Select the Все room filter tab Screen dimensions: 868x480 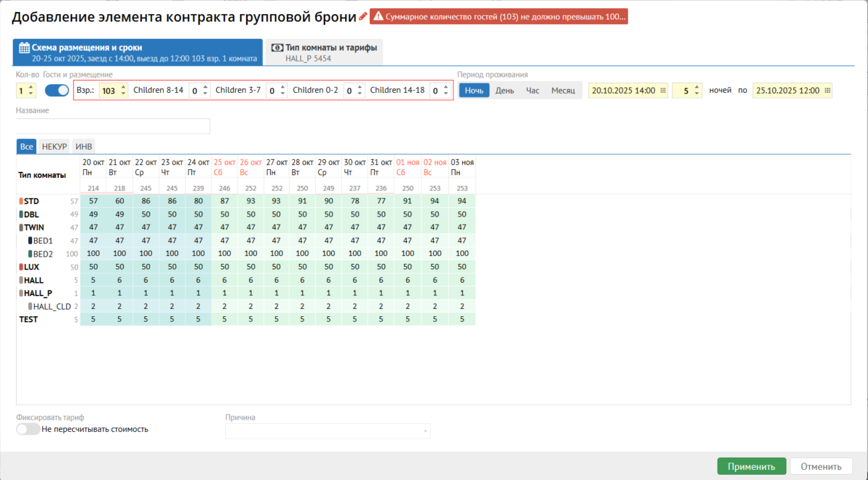point(26,146)
